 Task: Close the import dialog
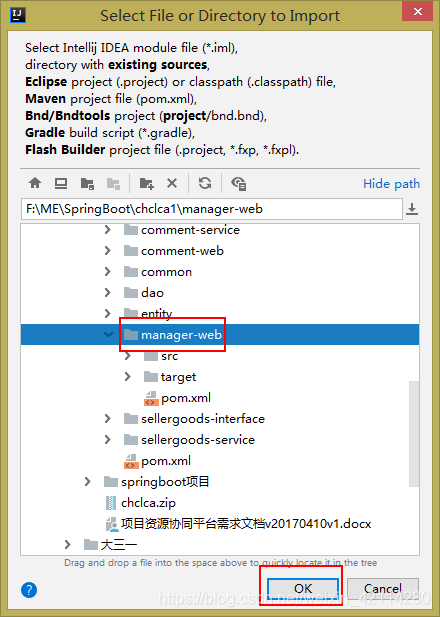click(x=418, y=11)
